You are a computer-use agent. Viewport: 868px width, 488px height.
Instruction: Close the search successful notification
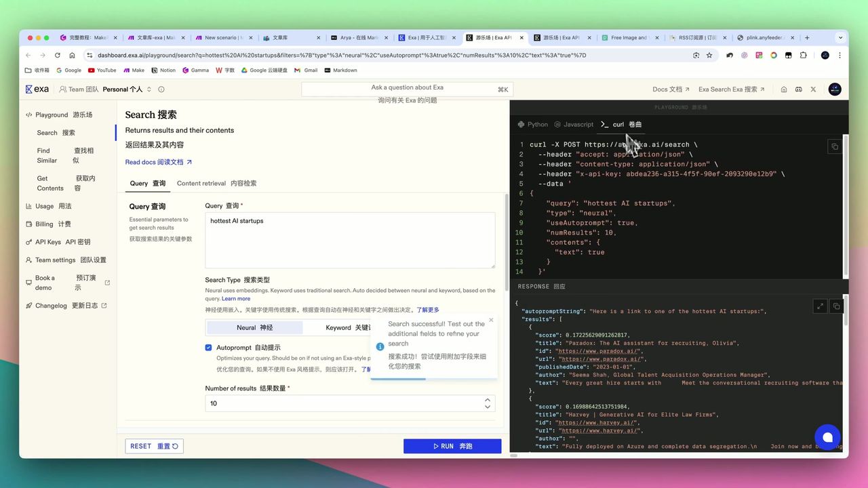point(491,320)
